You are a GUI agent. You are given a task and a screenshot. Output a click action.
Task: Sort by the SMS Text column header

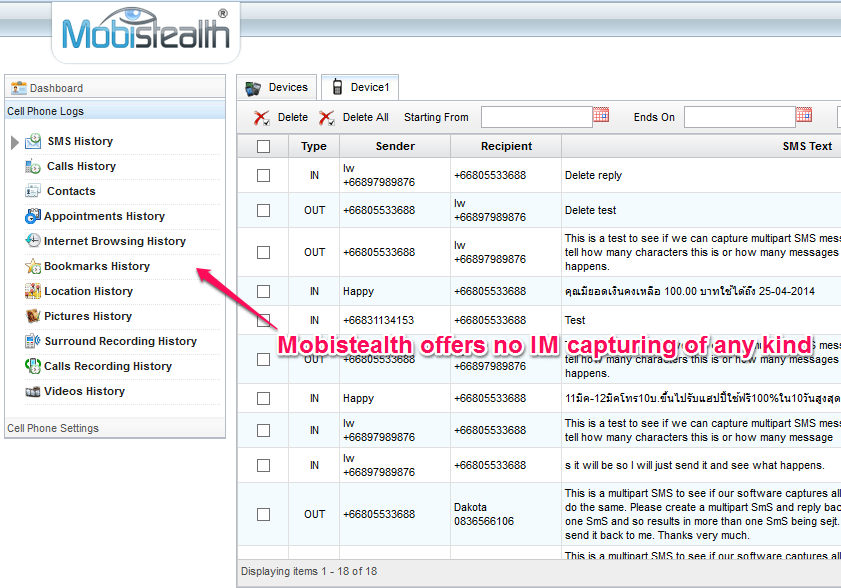click(x=807, y=146)
